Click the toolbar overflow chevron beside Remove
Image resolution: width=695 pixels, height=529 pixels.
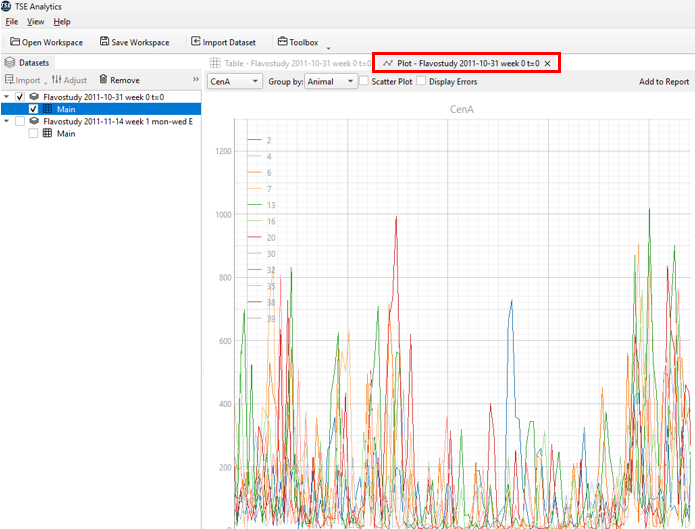click(195, 80)
